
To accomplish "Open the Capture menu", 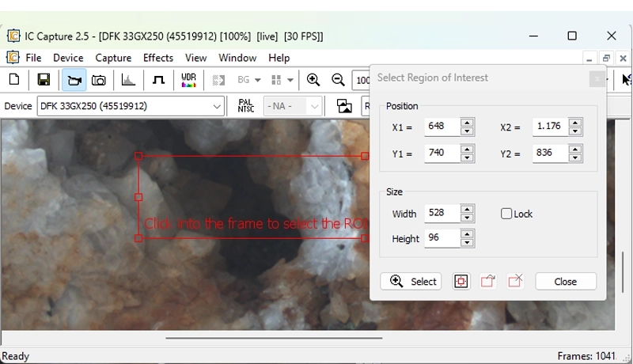I will [x=113, y=58].
